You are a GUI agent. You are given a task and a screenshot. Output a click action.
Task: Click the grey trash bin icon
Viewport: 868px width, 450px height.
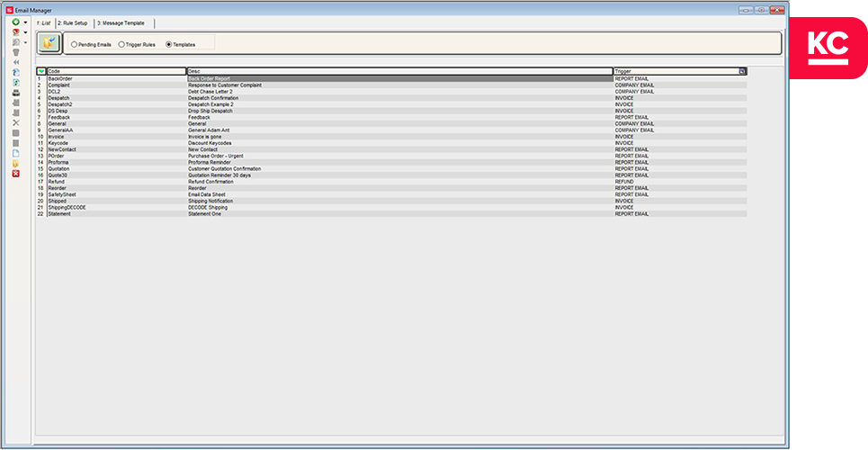pos(16,52)
